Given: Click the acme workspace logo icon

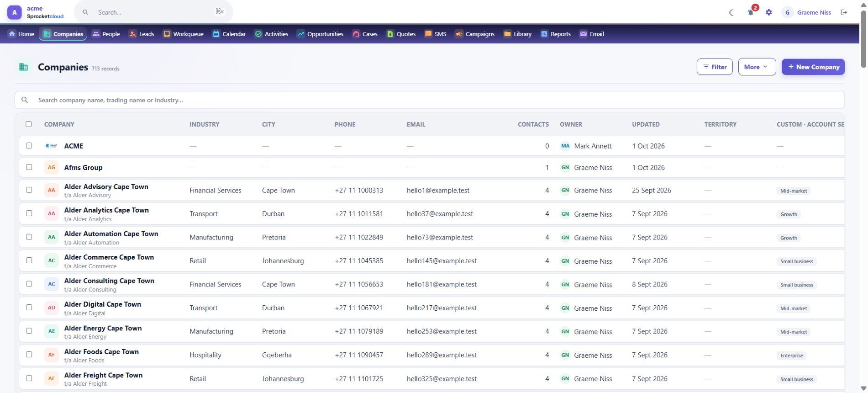Looking at the screenshot, I should click(x=15, y=12).
